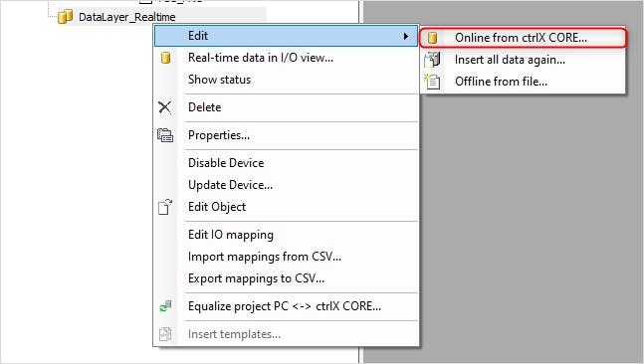This screenshot has width=644, height=364.
Task: Click the Edit Object document icon
Action: 165,207
